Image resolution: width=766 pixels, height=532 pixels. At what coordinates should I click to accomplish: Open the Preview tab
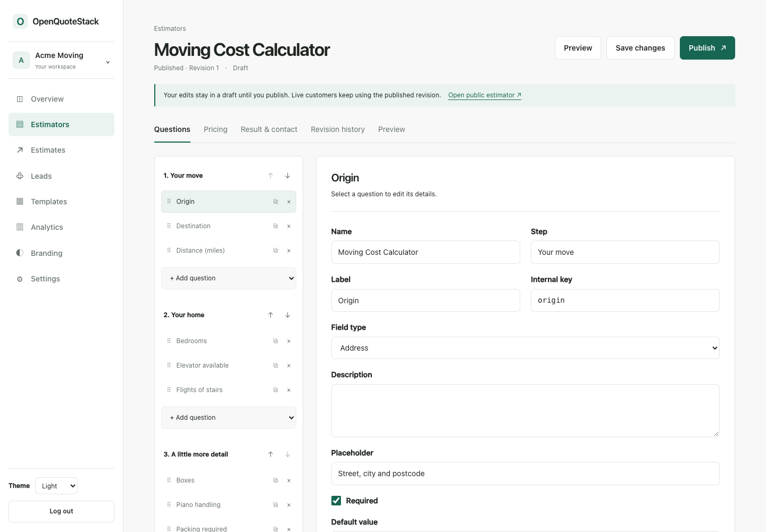[x=392, y=129]
